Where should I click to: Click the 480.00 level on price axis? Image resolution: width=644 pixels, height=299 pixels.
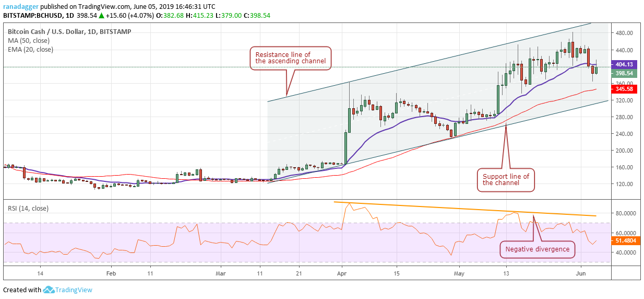click(x=625, y=33)
